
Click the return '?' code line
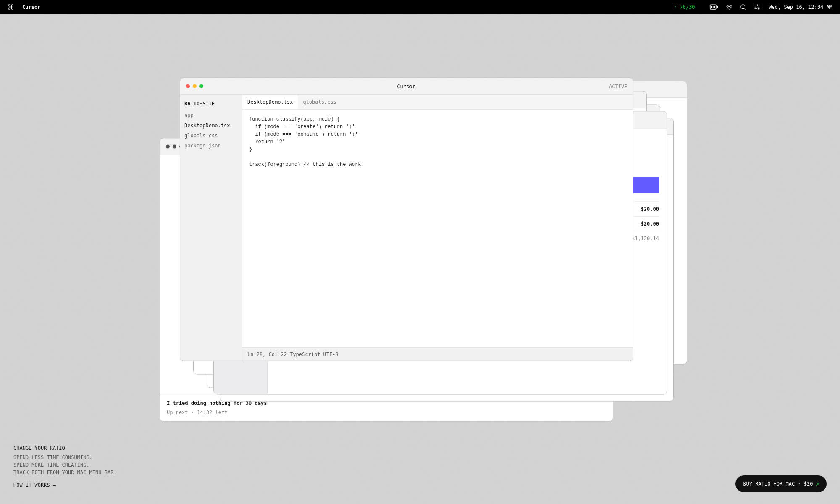[270, 142]
